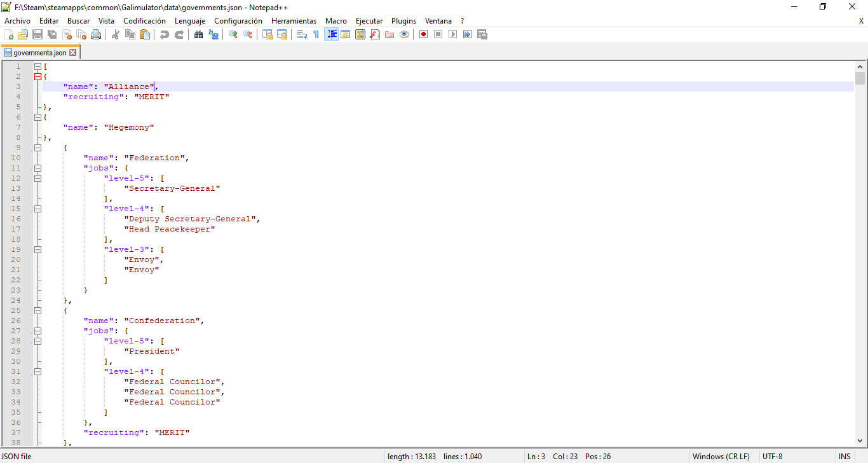This screenshot has width=868, height=463.
Task: Click the Close All documents toolbar icon
Action: [81, 34]
